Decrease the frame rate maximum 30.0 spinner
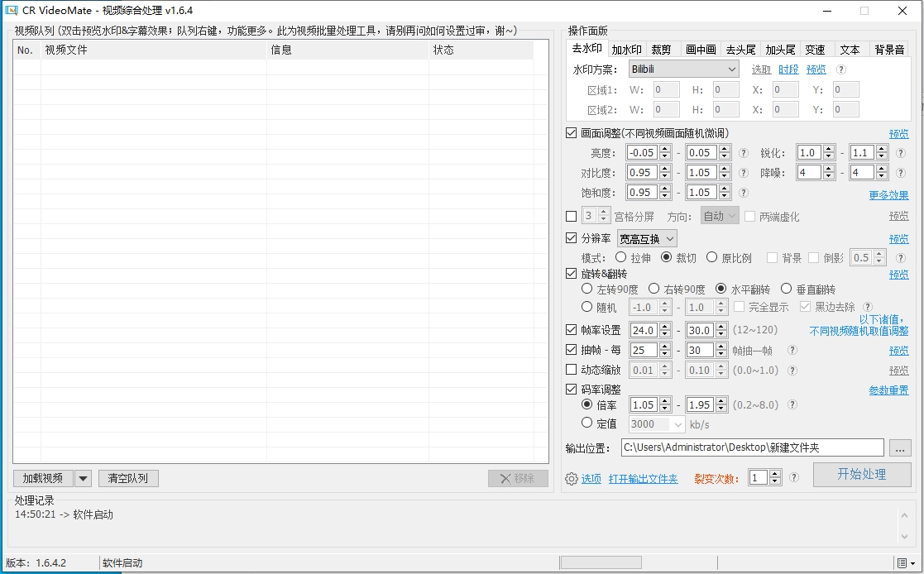Image resolution: width=924 pixels, height=574 pixels. 721,334
